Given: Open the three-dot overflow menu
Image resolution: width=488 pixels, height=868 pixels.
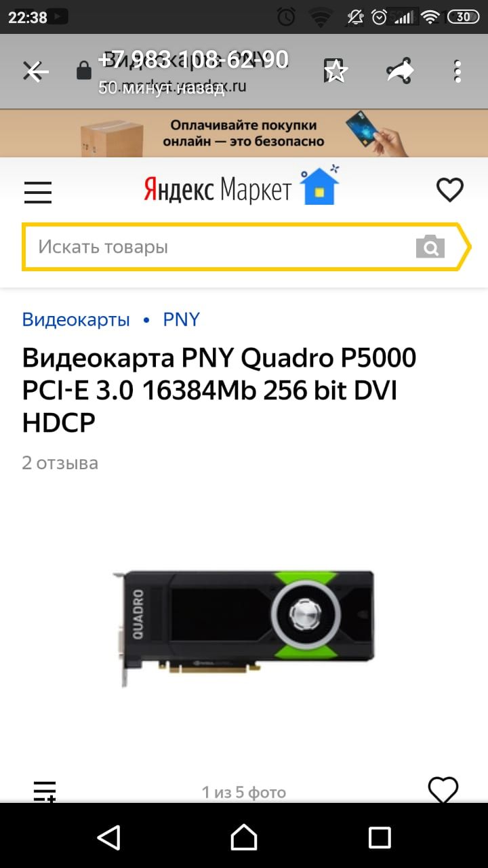Looking at the screenshot, I should pyautogui.click(x=457, y=71).
